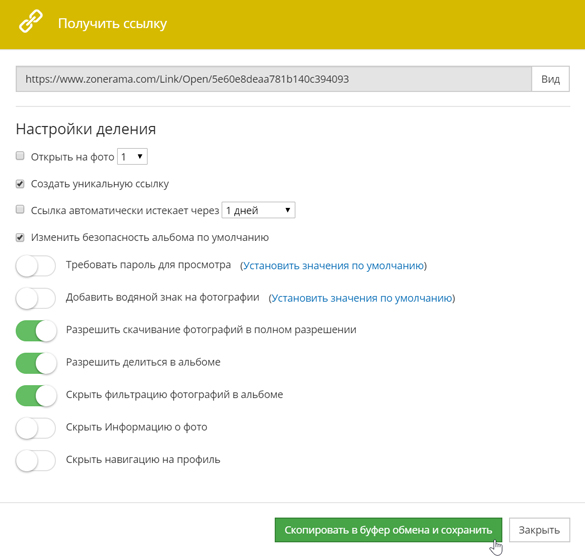Enable 'Скрыть Информацию о фото' switch
585x557 pixels.
pos(36,428)
